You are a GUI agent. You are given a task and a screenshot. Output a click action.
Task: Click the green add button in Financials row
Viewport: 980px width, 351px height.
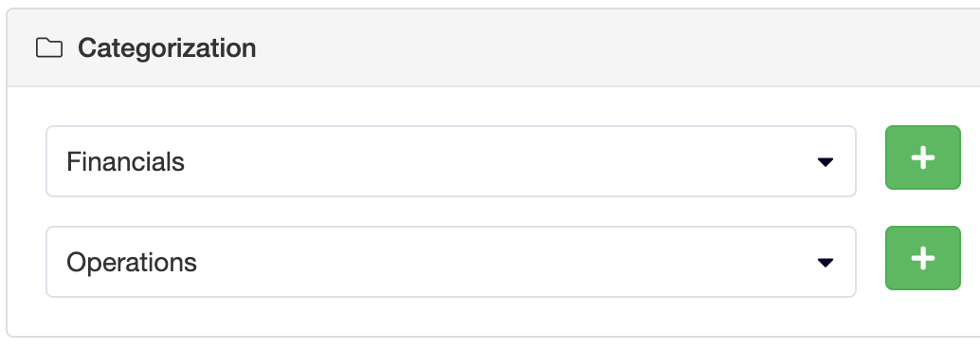coord(922,157)
